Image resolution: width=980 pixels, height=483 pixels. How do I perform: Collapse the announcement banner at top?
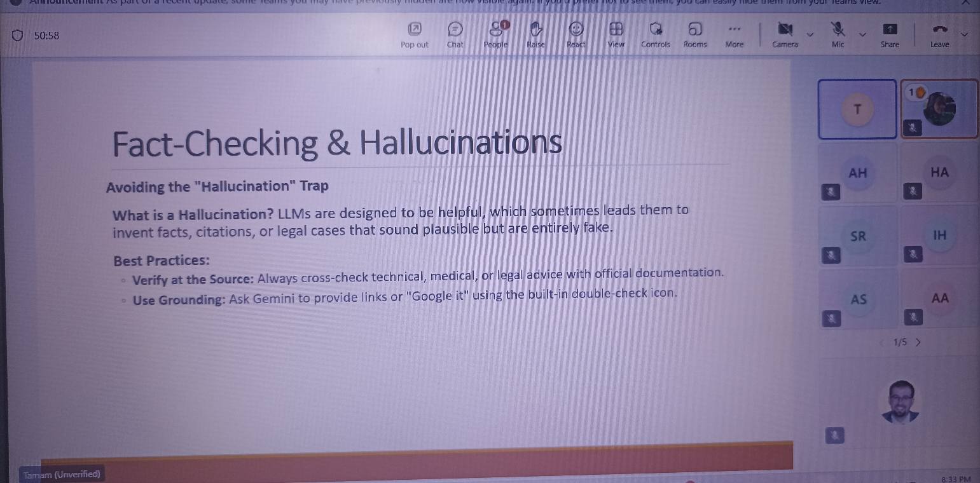click(965, 3)
